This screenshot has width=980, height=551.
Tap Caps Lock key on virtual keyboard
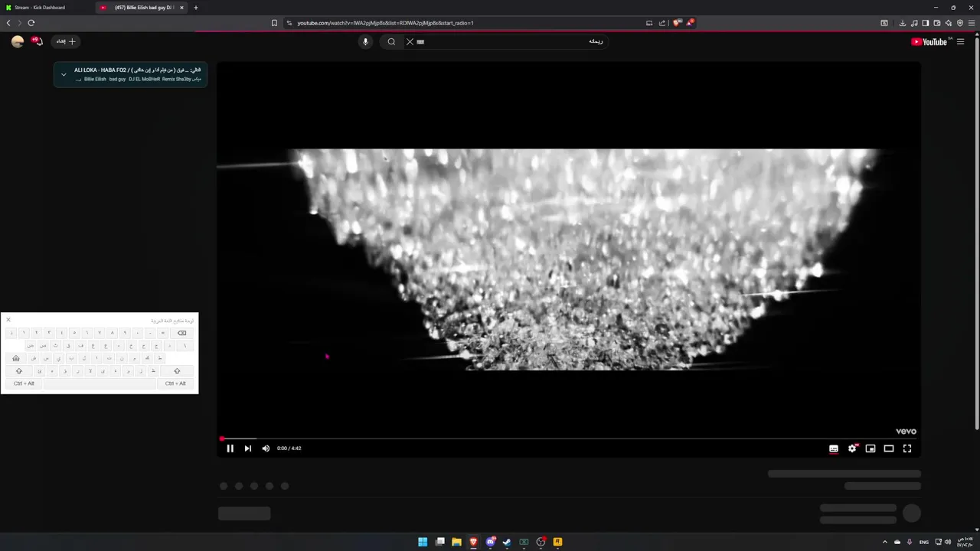[16, 358]
